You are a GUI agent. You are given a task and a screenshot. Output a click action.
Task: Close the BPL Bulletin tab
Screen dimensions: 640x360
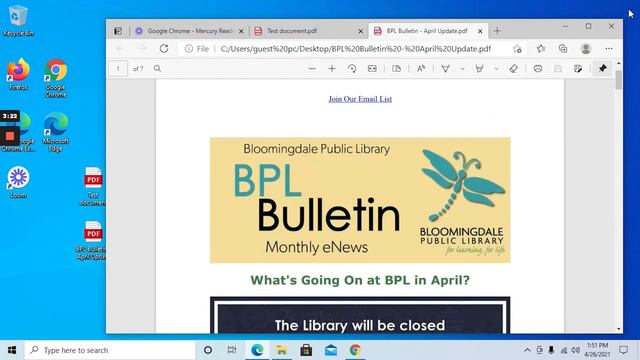(x=480, y=31)
